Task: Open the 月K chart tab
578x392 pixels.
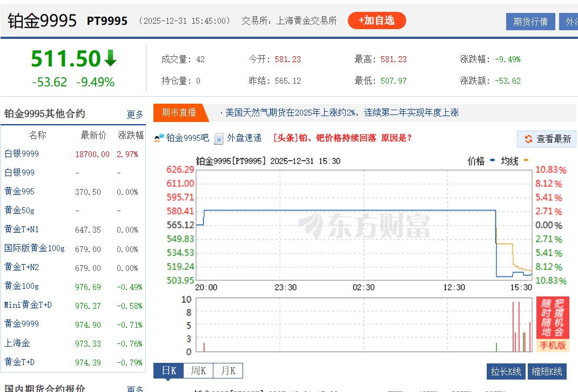Action: tap(227, 371)
